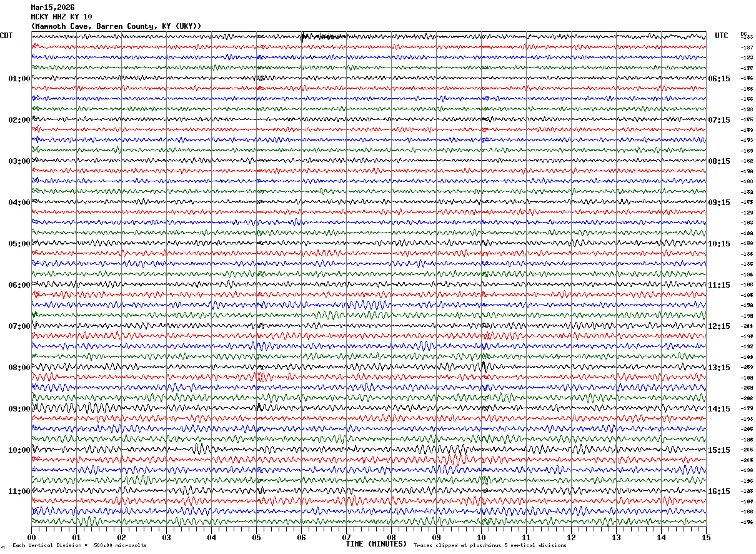Viewport: 756px width, 554px height.
Task: Click the Mar15,2026 date header
Action: click(x=52, y=8)
